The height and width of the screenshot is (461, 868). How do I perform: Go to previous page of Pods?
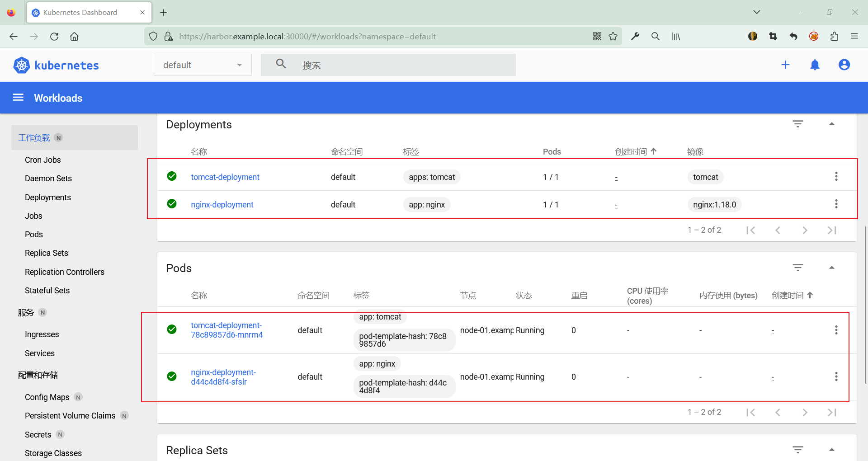pyautogui.click(x=778, y=412)
